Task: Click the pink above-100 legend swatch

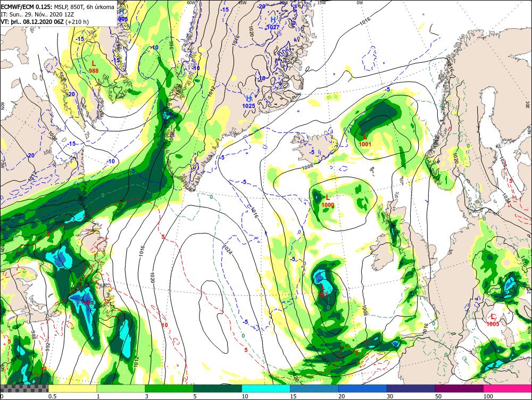Action: tap(508, 388)
